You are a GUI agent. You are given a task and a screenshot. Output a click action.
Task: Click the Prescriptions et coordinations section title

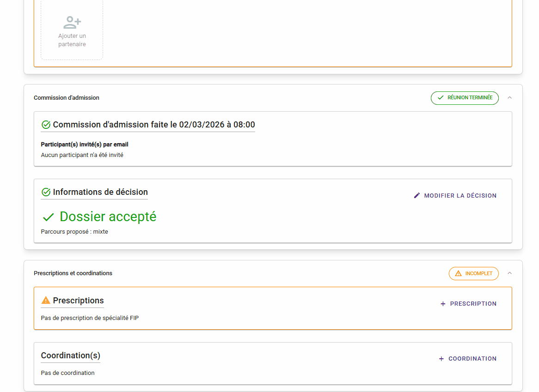pos(73,273)
